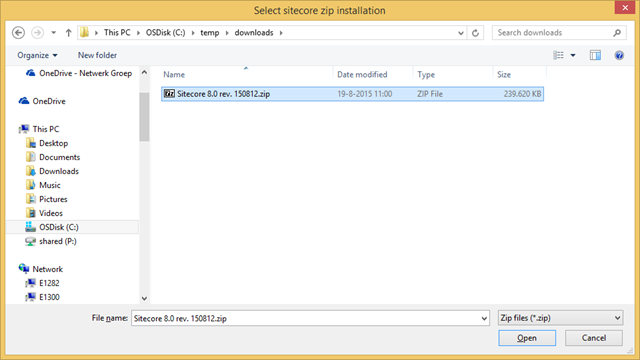
Task: Change your view with the view icon
Action: pyautogui.click(x=558, y=55)
